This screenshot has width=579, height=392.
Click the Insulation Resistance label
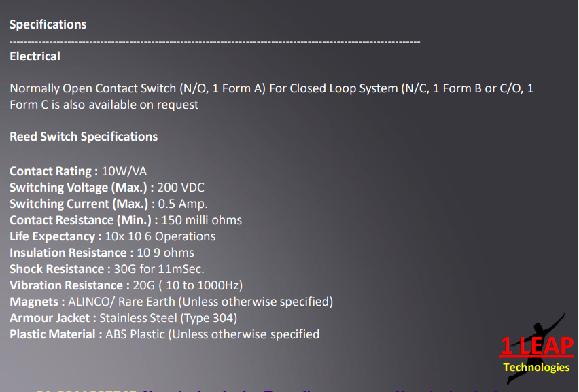[68, 253]
